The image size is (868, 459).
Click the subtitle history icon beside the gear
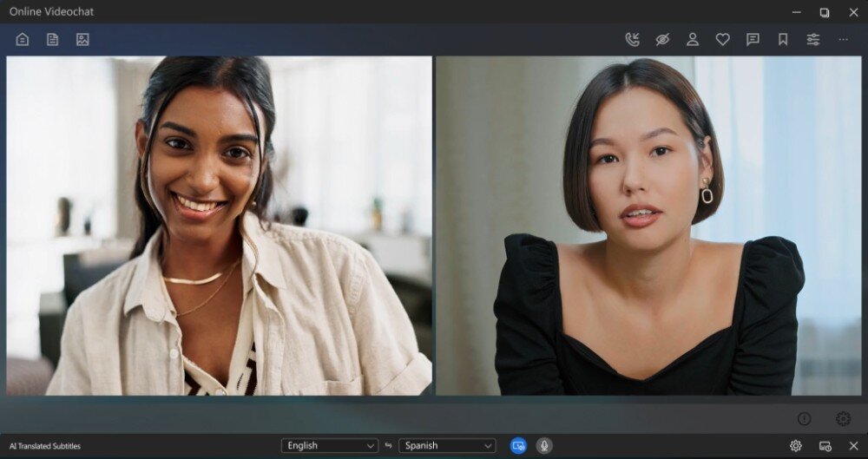825,445
